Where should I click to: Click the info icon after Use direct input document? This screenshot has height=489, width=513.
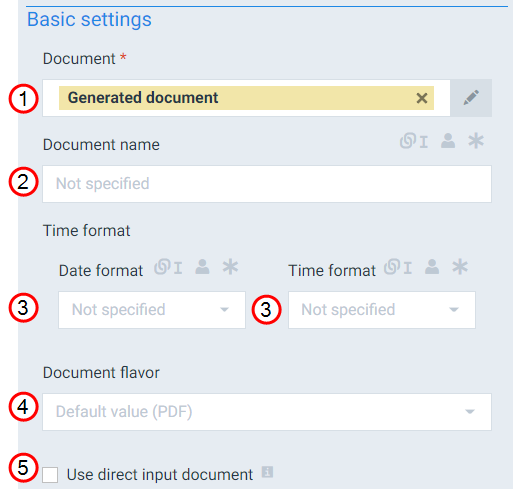[267, 472]
